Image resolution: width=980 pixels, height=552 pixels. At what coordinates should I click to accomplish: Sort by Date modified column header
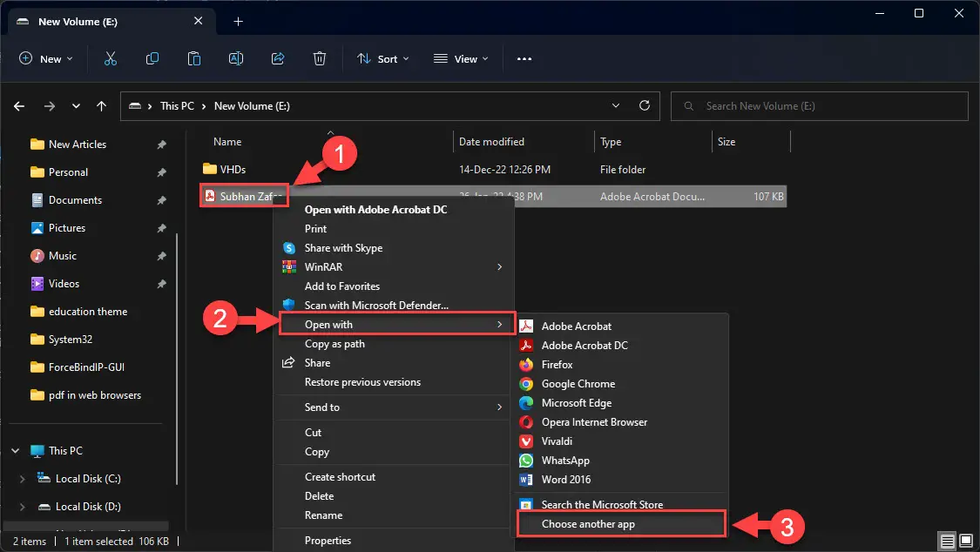(x=491, y=142)
